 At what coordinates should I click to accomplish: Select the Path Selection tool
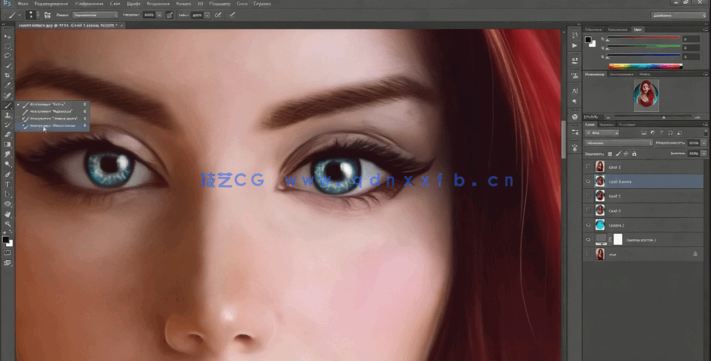point(7,195)
